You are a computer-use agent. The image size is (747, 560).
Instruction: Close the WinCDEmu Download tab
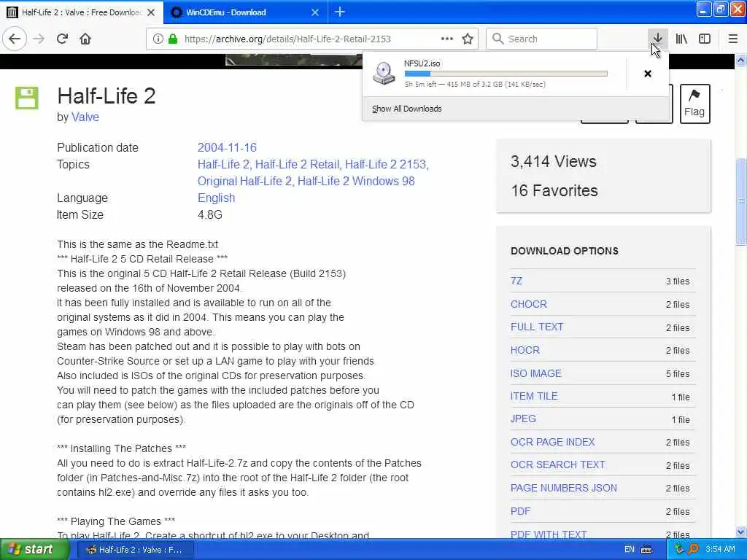[315, 12]
